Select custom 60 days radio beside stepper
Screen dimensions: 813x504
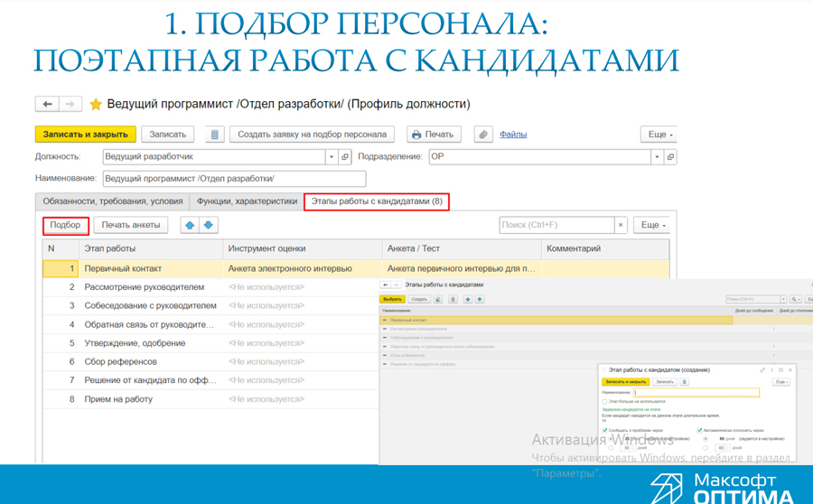[706, 448]
